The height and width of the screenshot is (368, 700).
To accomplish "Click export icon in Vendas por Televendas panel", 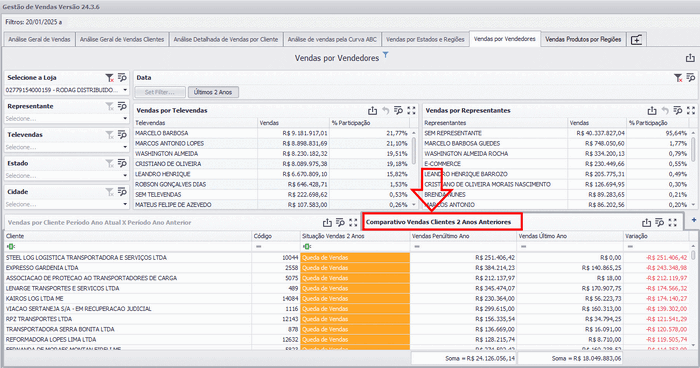I will tap(372, 110).
